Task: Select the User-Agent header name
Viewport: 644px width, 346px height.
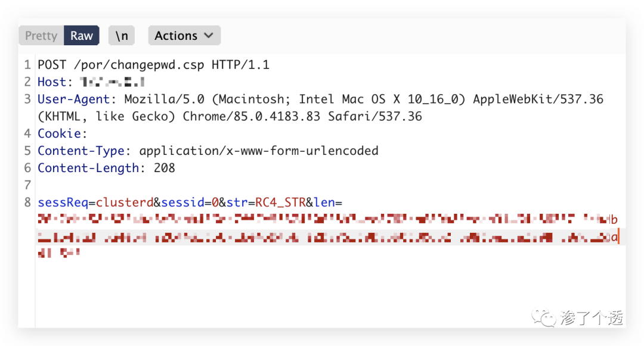Action: [73, 99]
